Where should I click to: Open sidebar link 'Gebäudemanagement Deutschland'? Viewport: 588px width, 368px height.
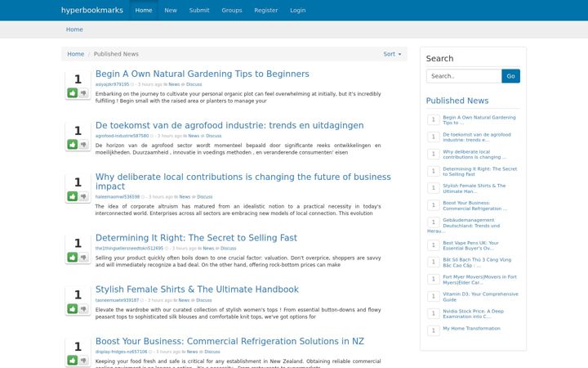(x=471, y=226)
